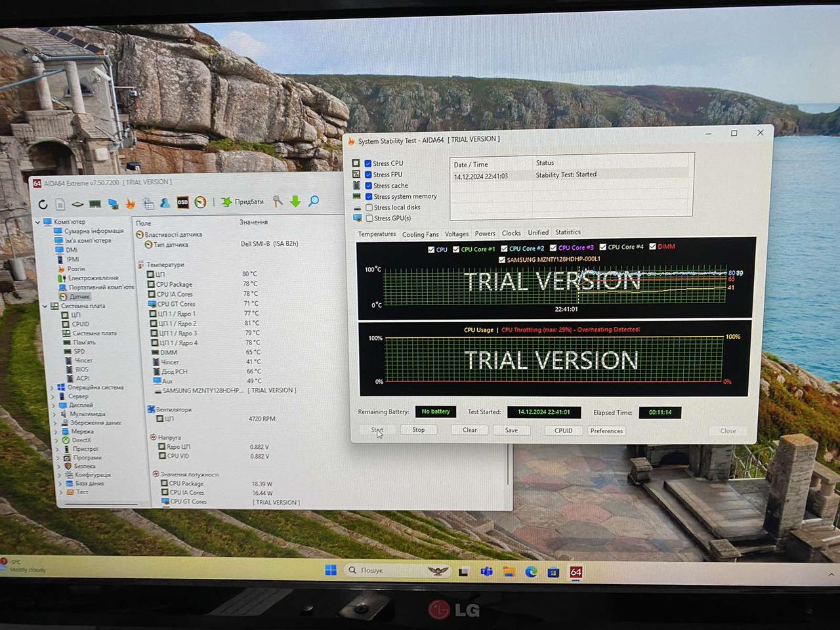Click the Windows Start button on taskbar
The width and height of the screenshot is (840, 630).
click(331, 570)
